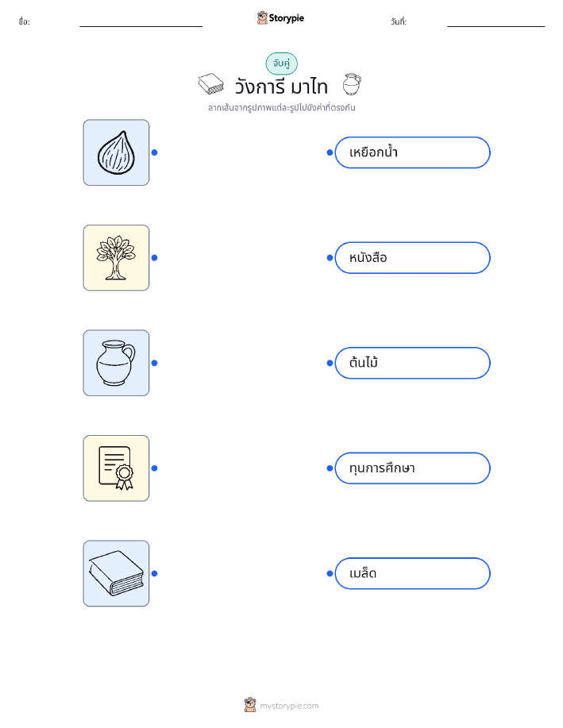563x728 pixels.
Task: Select the word box เหยือกน้ำ
Action: tap(412, 152)
